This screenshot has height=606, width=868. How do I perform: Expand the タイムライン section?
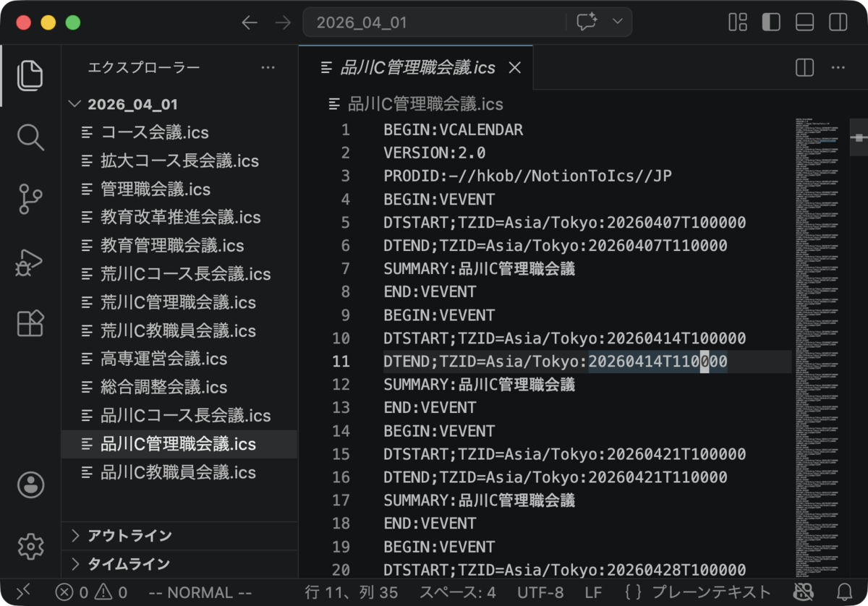pos(179,564)
